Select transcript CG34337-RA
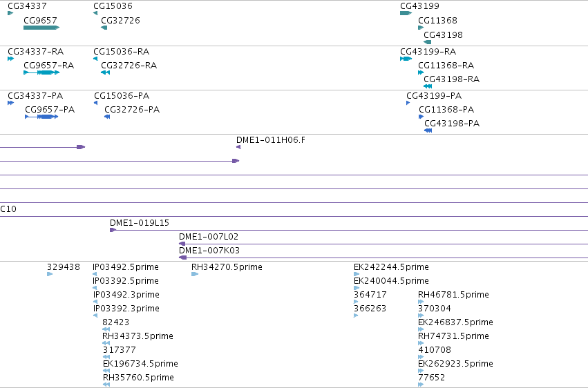Screen dimensions: 588x388 click(36, 51)
